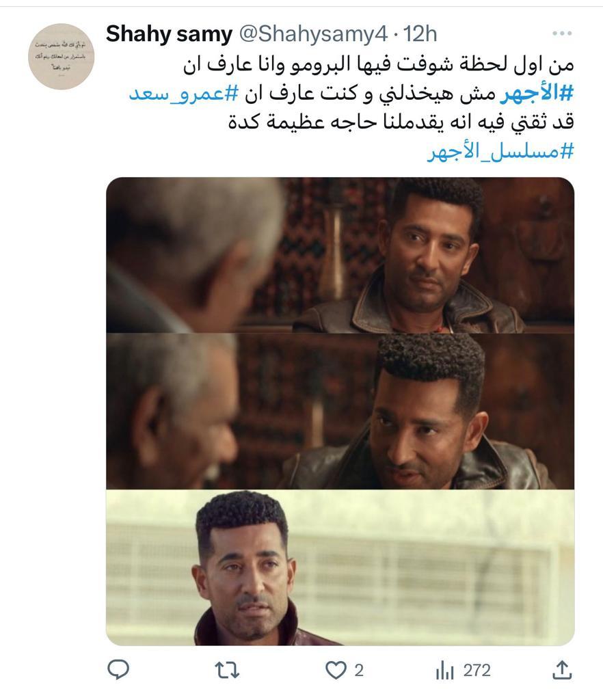The height and width of the screenshot is (700, 603).
Task: Open the #الأجهر hashtag
Action: (x=537, y=94)
